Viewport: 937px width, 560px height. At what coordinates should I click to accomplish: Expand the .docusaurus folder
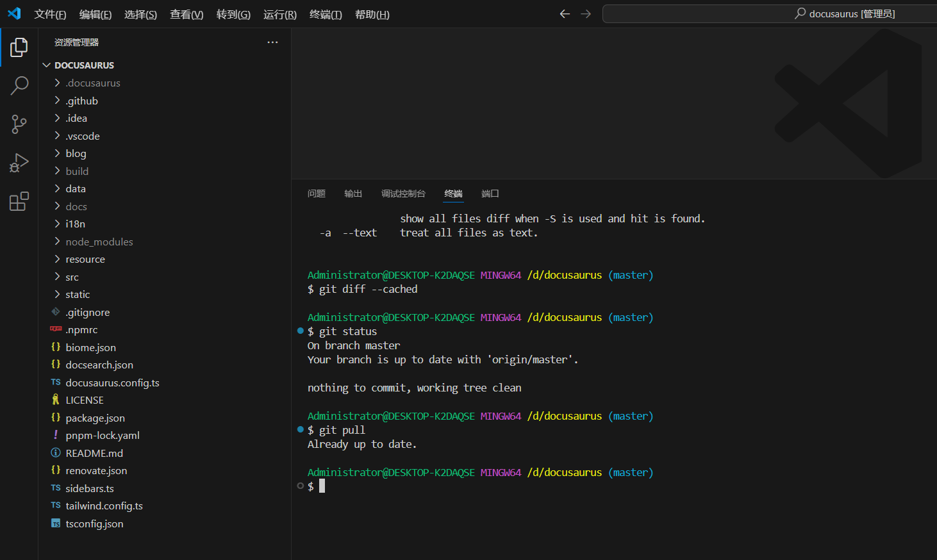(57, 83)
